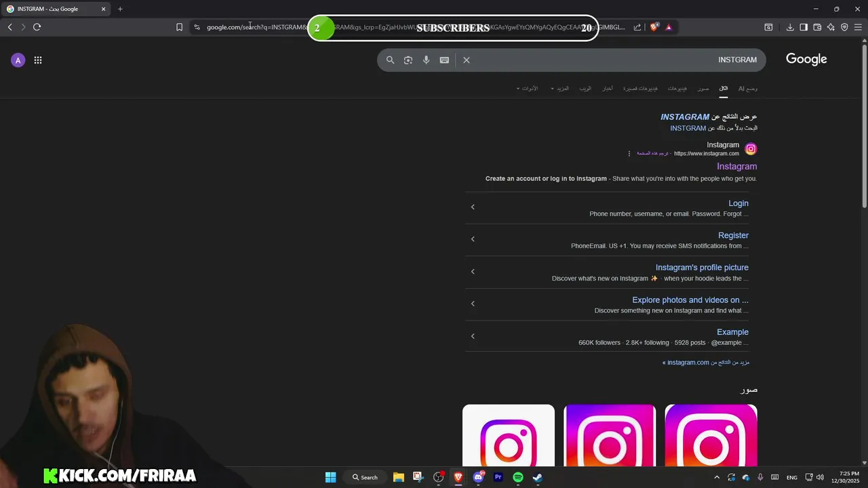Open the Google apps grid

pos(38,60)
